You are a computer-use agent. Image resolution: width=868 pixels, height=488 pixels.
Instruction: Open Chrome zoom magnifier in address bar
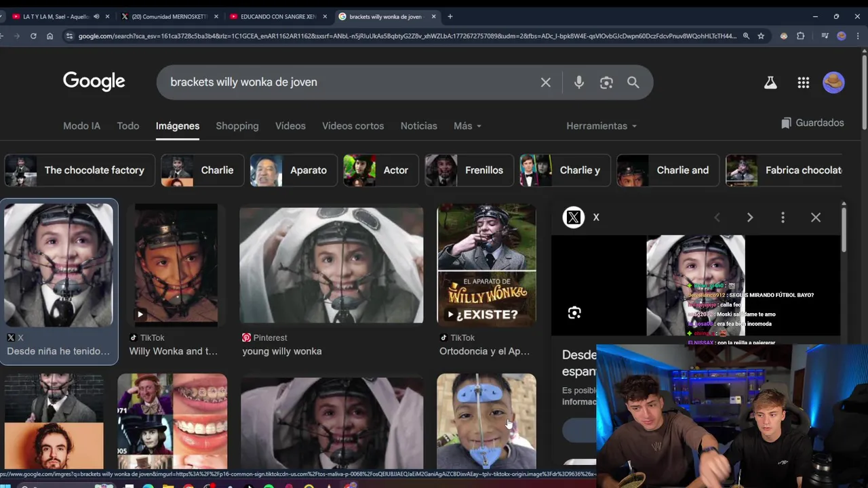click(746, 36)
